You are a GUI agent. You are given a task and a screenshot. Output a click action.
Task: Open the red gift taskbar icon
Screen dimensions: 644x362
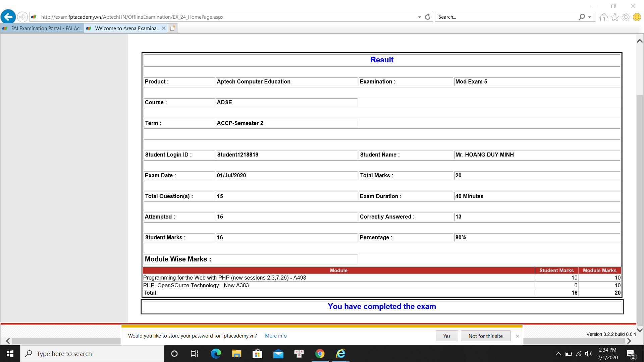point(299,354)
